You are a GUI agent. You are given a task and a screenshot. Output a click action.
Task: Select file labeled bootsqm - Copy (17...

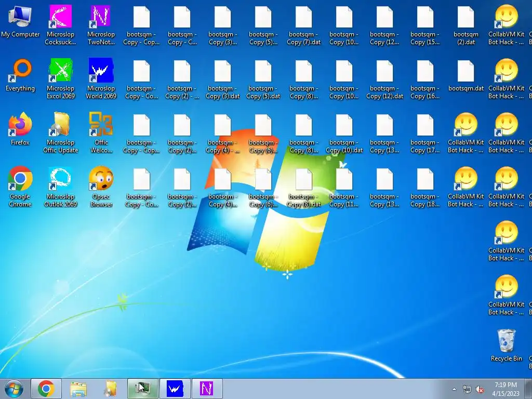pyautogui.click(x=425, y=133)
